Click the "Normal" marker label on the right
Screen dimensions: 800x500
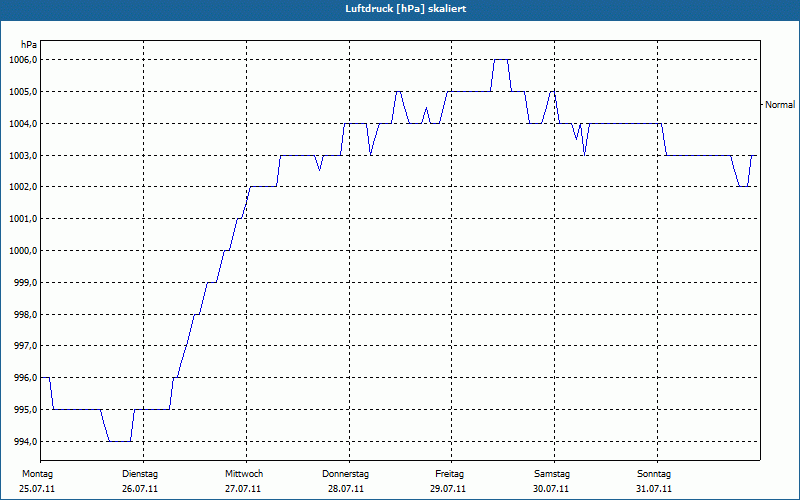(x=780, y=105)
